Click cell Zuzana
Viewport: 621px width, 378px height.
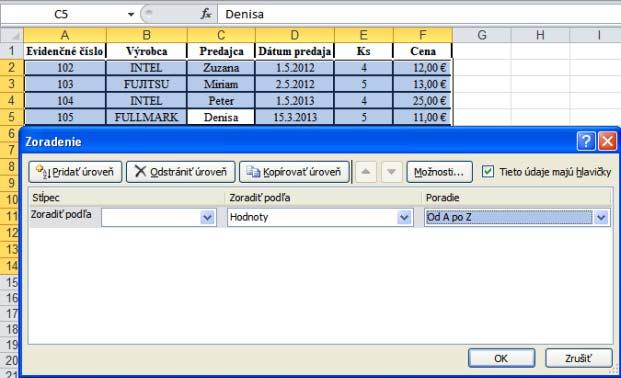[221, 68]
